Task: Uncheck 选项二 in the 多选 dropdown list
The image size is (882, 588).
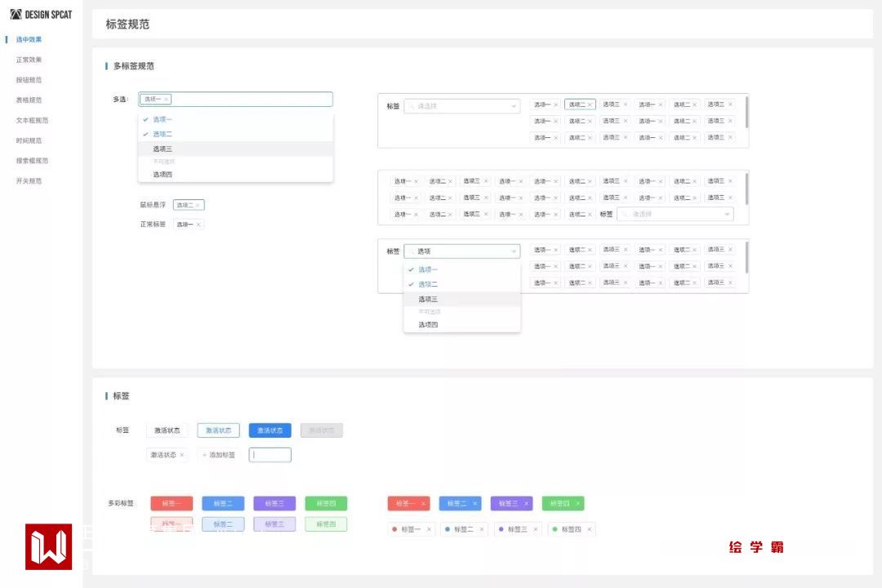Action: (236, 134)
